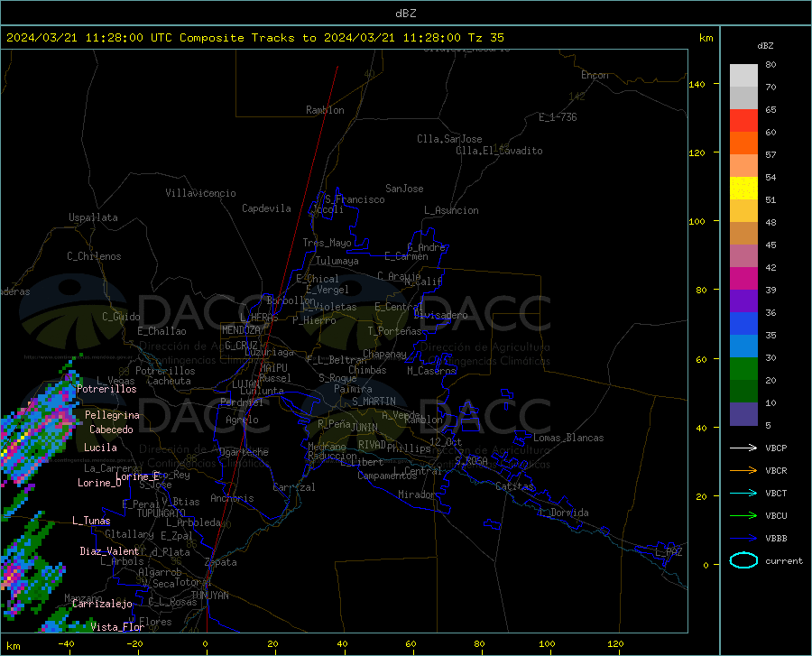Click the JUNIN label
This screenshot has height=656, width=812.
pyautogui.click(x=364, y=428)
